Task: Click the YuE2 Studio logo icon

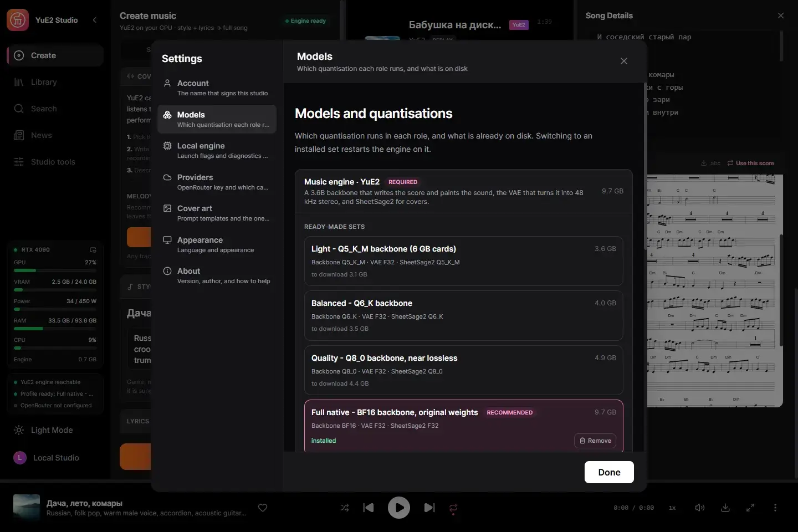Action: 18,20
